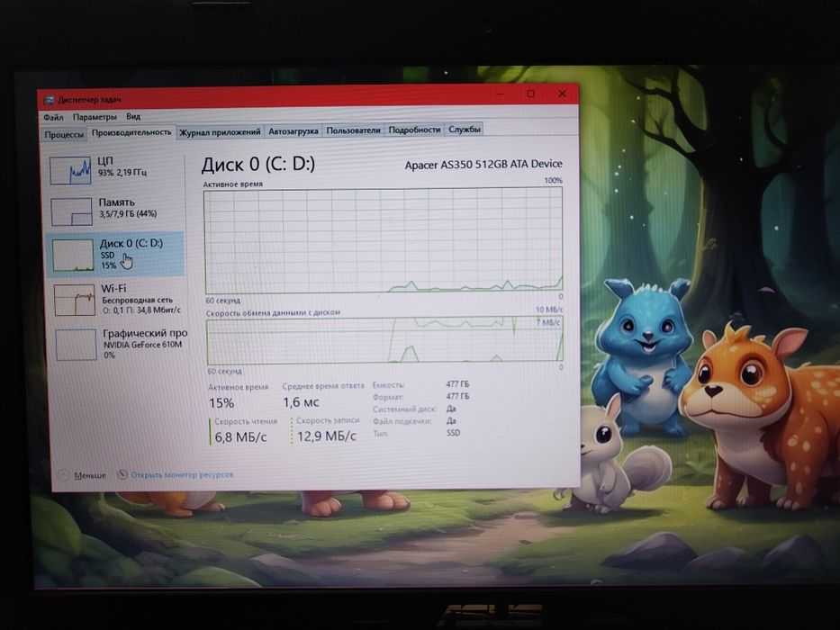Click the Диск 0 (C: D:) heading

point(258,164)
